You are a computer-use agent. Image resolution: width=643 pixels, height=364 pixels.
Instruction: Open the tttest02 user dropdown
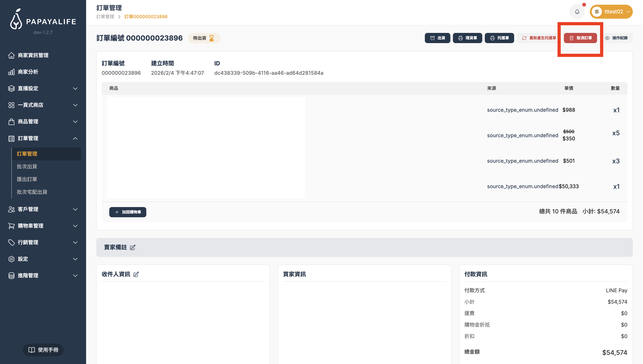click(611, 12)
